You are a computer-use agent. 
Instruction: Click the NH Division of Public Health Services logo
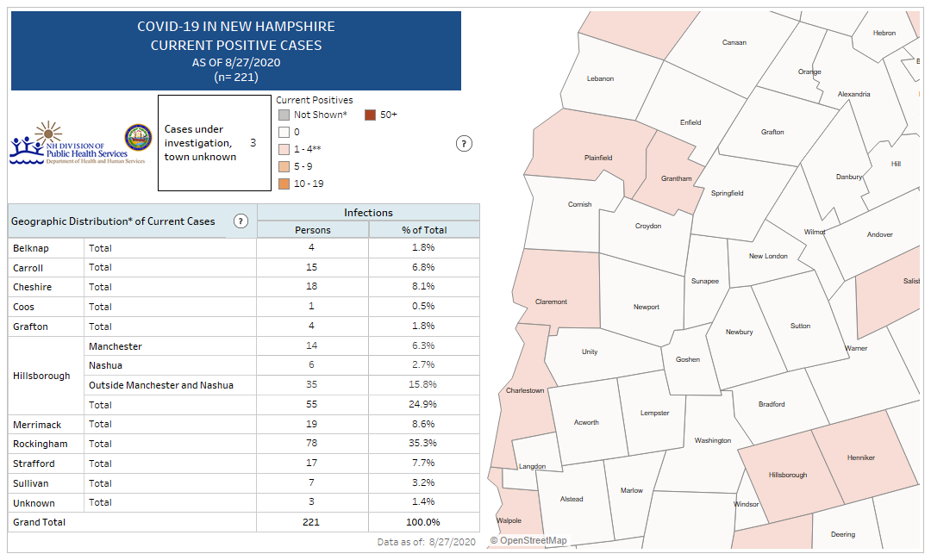click(68, 143)
